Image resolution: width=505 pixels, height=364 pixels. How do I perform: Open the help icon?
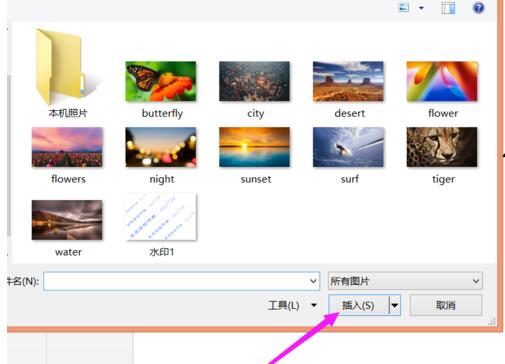tap(479, 8)
